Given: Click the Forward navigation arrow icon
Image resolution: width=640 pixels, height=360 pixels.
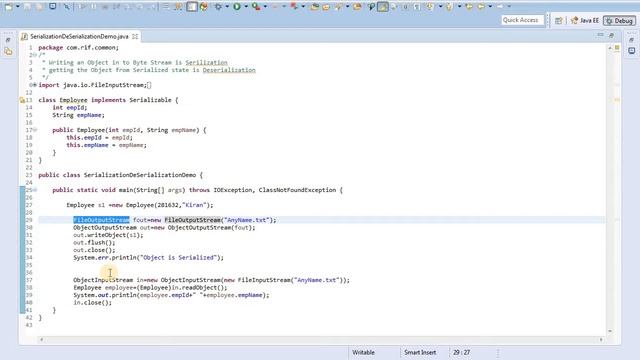Looking at the screenshot, I should coord(500,7).
